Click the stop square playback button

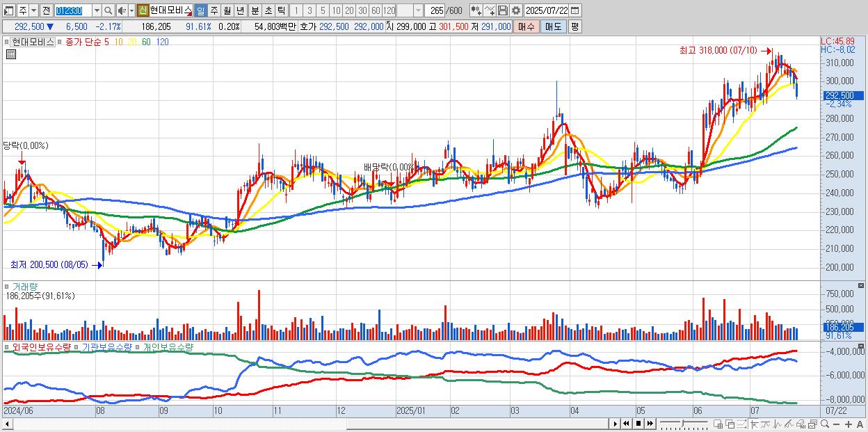638,424
